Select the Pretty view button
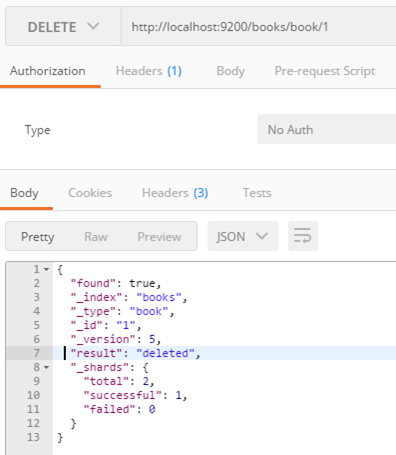 pyautogui.click(x=38, y=237)
